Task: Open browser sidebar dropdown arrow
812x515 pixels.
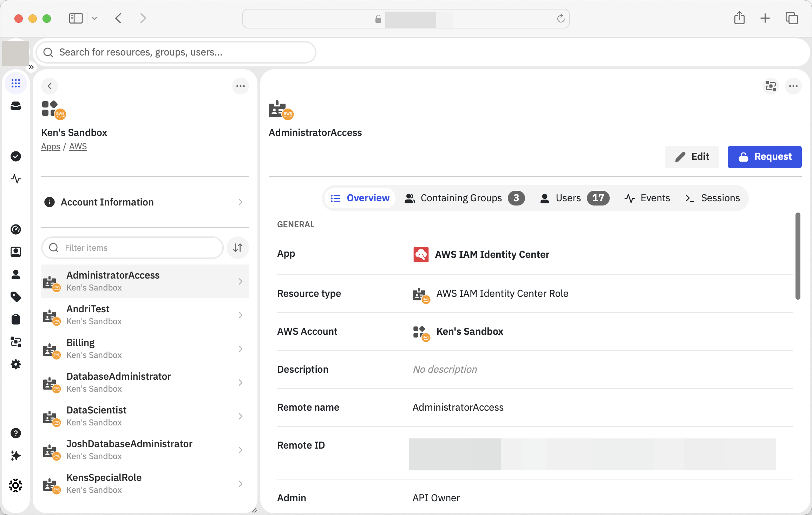Action: coord(94,18)
